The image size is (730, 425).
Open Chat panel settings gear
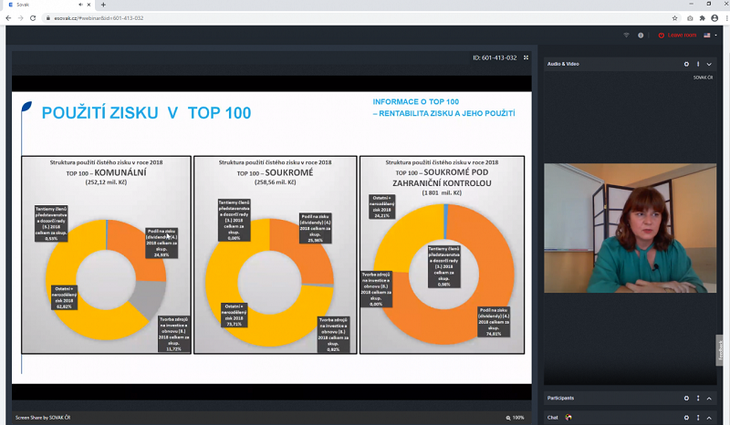point(686,417)
